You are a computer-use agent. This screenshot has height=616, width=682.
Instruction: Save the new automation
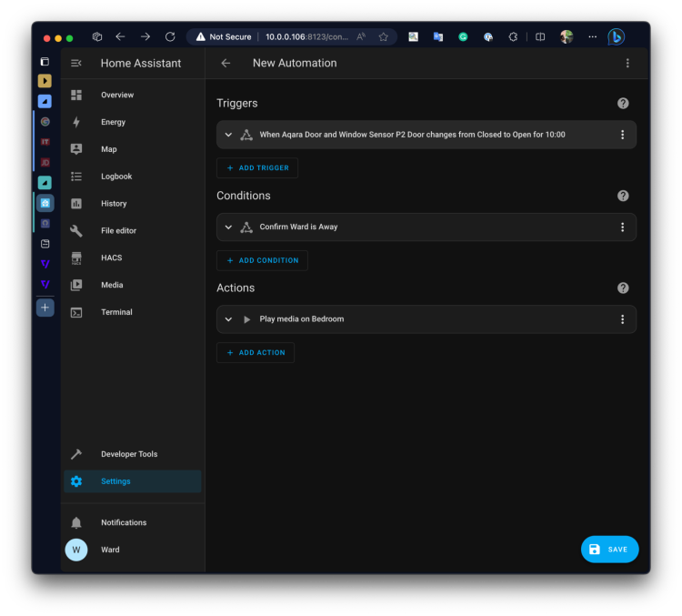click(609, 550)
